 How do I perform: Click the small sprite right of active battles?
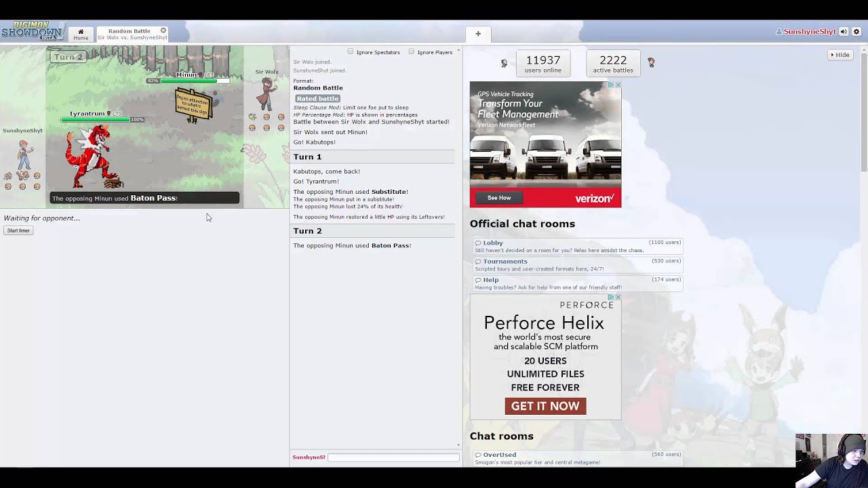coord(651,62)
